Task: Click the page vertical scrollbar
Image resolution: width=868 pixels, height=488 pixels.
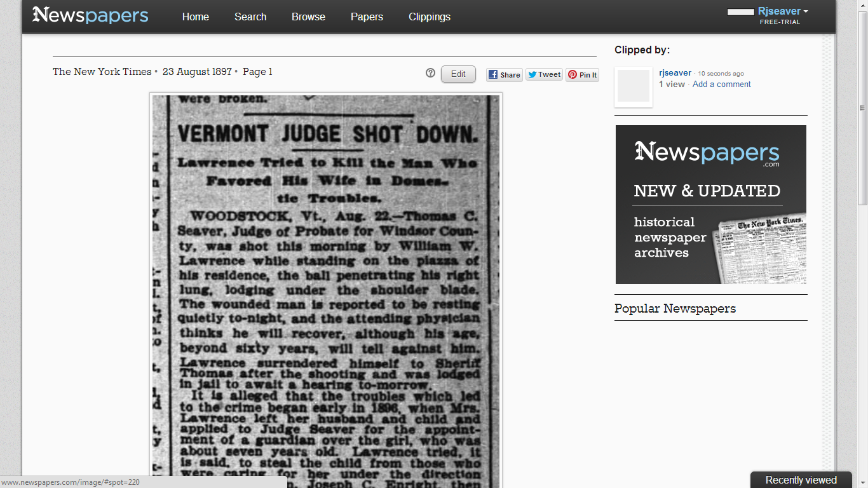Action: (x=862, y=108)
